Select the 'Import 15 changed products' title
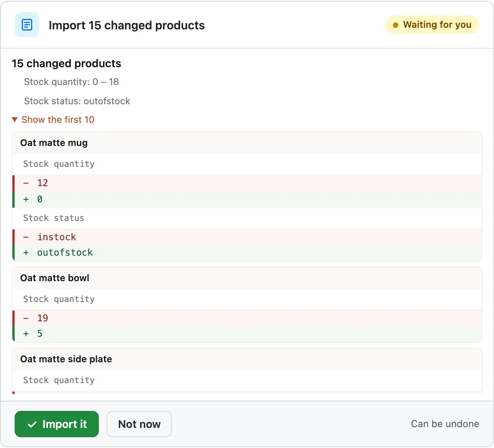 [127, 25]
